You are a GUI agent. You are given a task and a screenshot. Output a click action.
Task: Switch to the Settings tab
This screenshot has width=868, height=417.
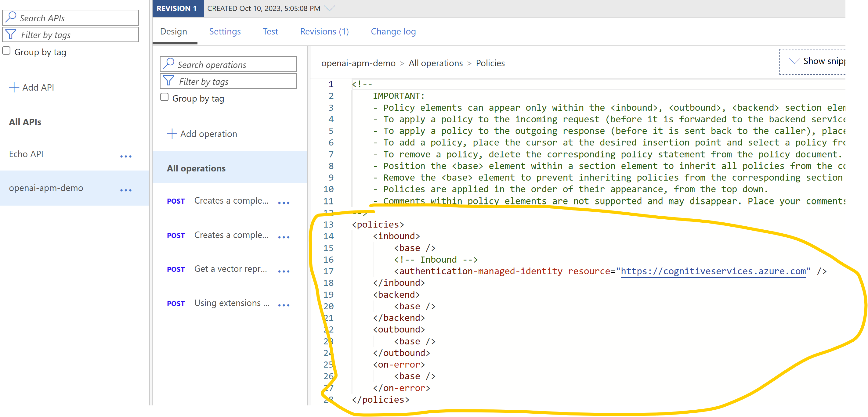click(x=225, y=31)
